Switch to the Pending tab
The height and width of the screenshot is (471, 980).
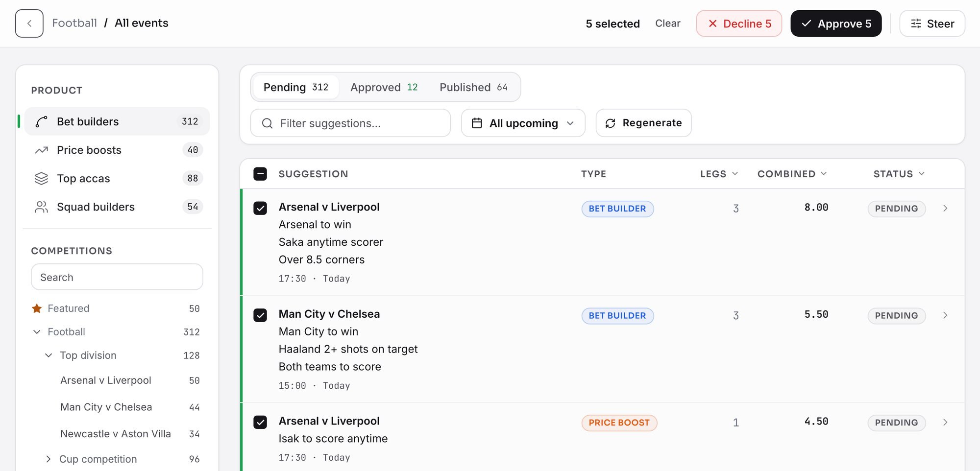[296, 87]
